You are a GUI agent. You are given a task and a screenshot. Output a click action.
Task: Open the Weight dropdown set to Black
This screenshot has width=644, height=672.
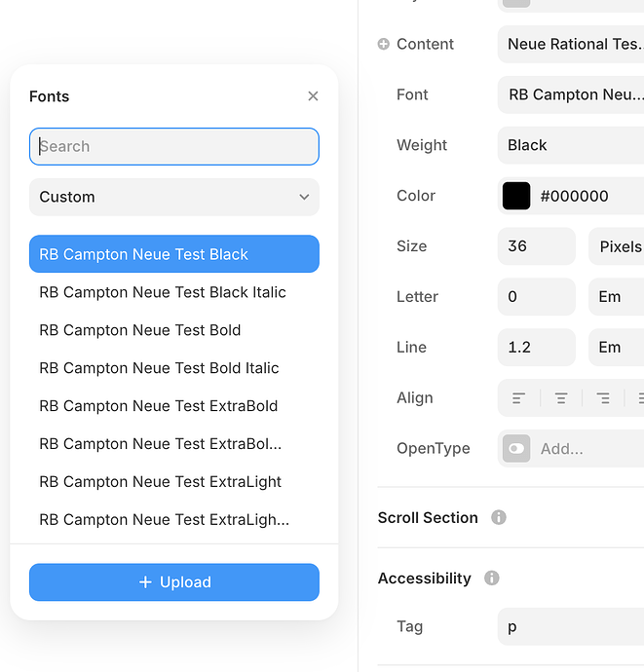click(x=571, y=145)
